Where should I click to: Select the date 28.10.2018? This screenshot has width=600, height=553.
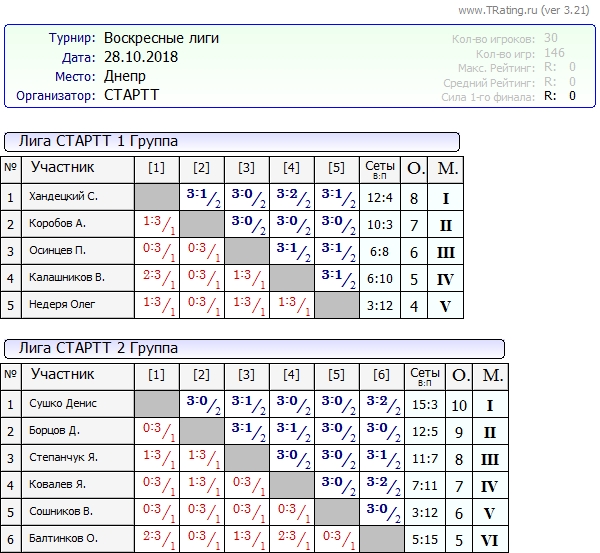(141, 57)
